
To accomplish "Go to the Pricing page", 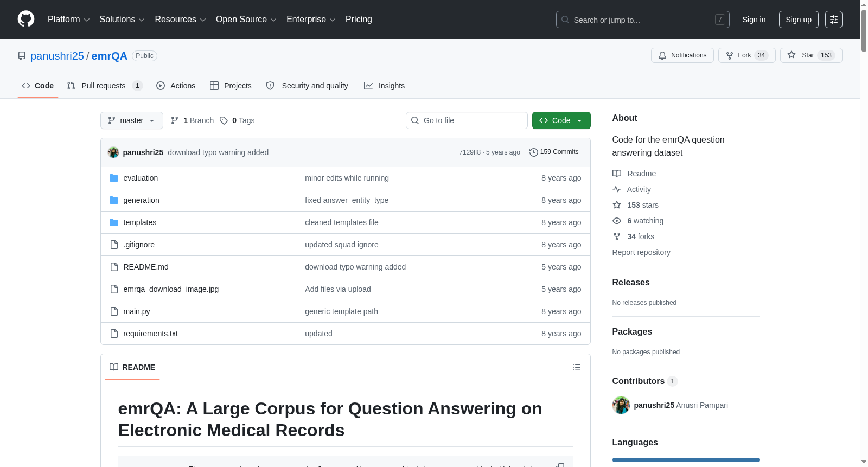I will pyautogui.click(x=359, y=20).
